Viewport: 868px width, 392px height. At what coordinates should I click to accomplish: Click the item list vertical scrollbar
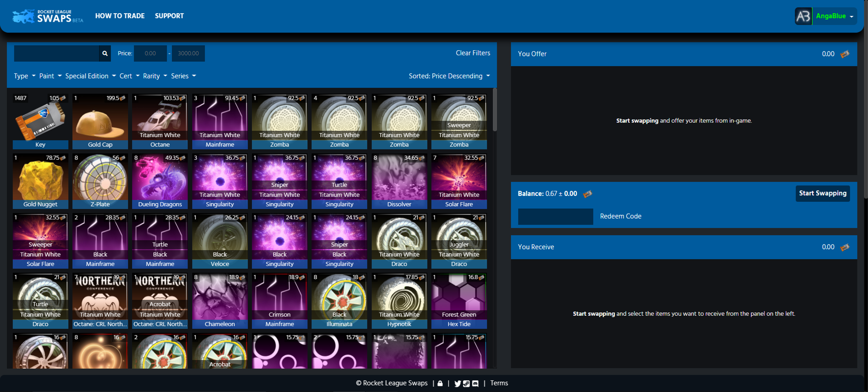[x=494, y=110]
